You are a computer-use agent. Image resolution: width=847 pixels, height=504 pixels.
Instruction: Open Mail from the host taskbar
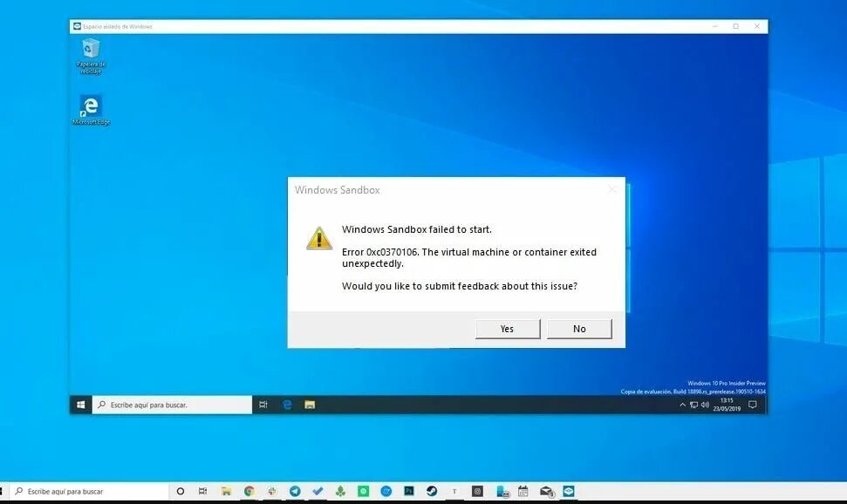546,491
